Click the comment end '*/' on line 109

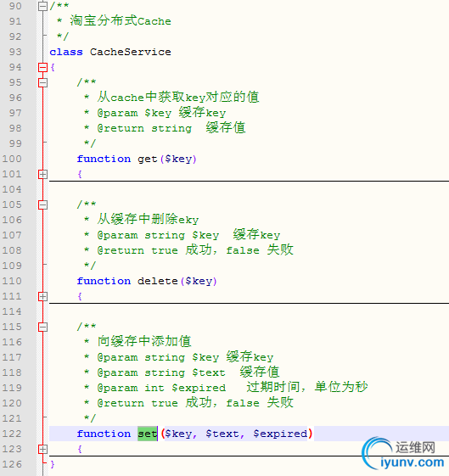pos(90,266)
